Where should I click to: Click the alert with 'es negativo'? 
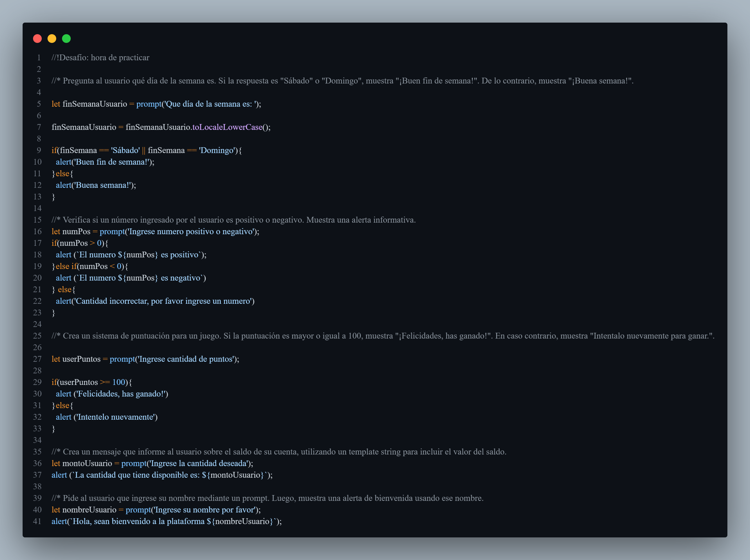tap(131, 278)
